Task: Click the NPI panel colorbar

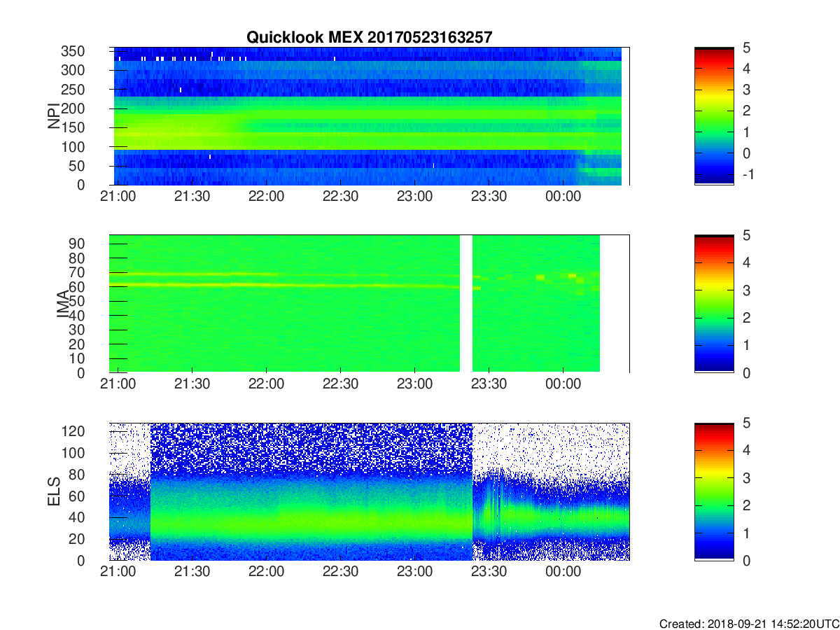Action: pos(714,116)
